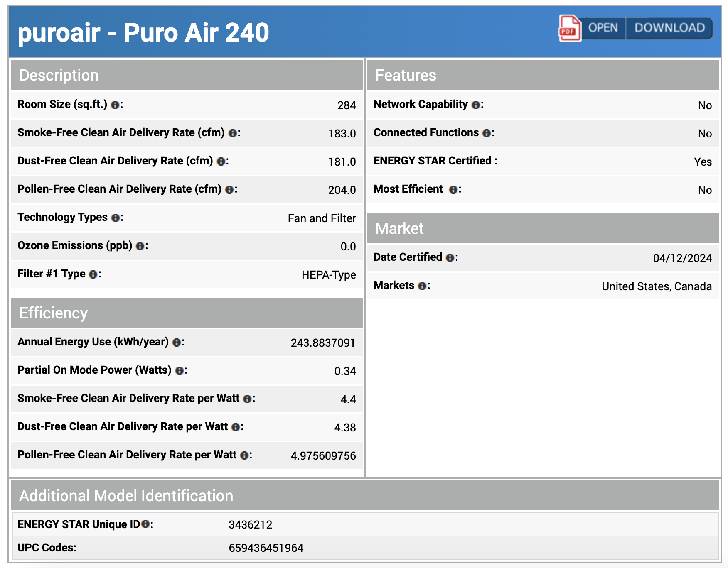The image size is (728, 568).
Task: Click the Partial On Mode Power info icon
Action: 181,371
